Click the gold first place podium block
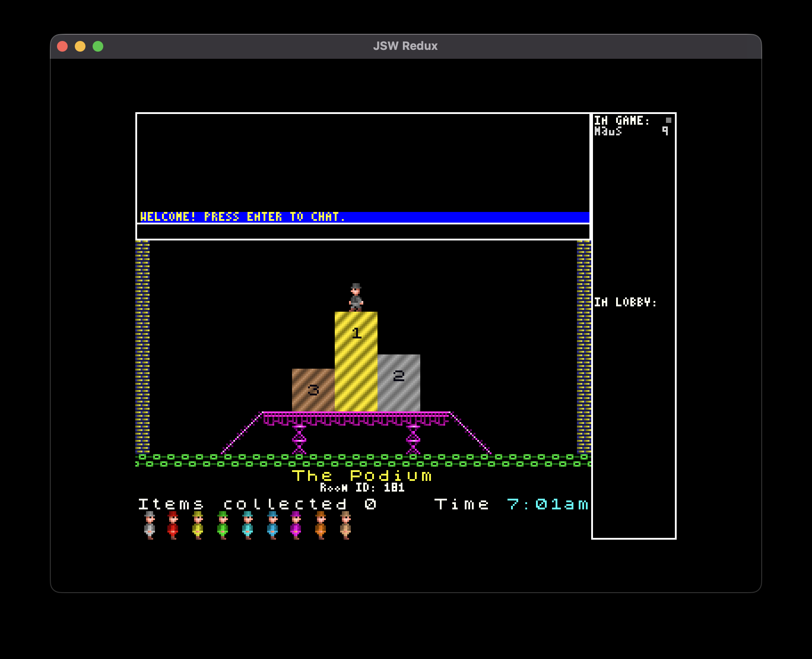812x659 pixels. click(x=356, y=361)
